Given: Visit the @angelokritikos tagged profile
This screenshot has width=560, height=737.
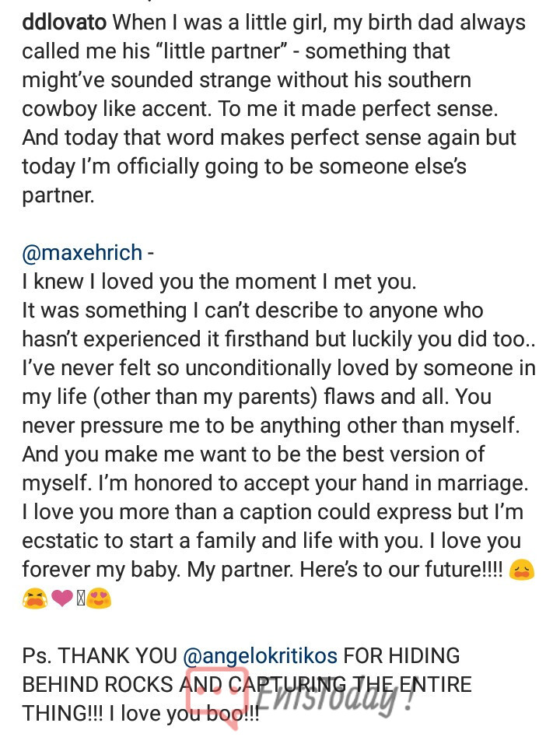Looking at the screenshot, I should [x=260, y=656].
